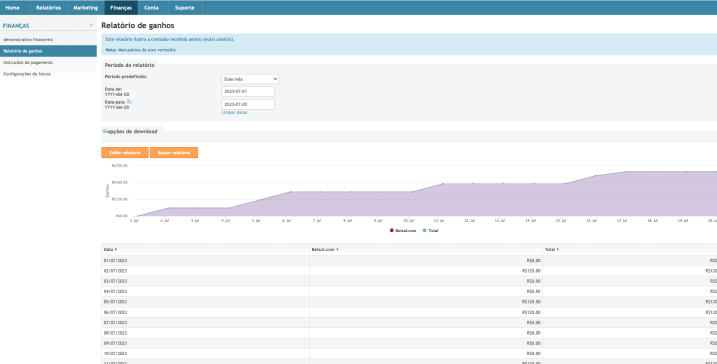Open the Marketing menu
Viewport: 717px width, 364px height.
pyautogui.click(x=86, y=8)
